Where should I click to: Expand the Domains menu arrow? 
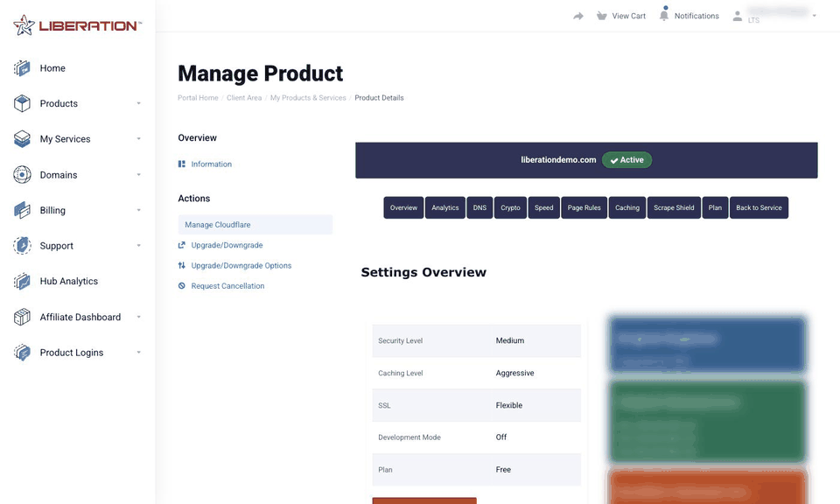pyautogui.click(x=139, y=175)
